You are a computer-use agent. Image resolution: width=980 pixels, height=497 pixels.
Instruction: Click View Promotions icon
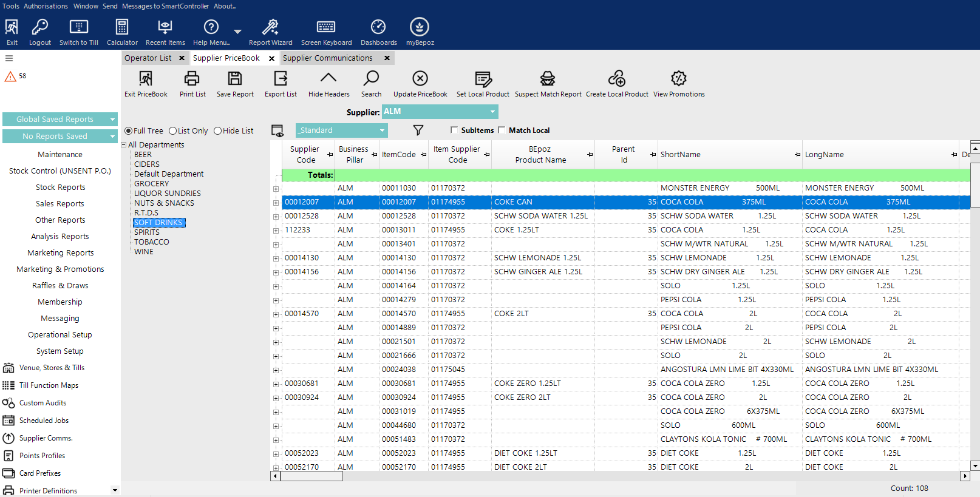click(x=679, y=78)
